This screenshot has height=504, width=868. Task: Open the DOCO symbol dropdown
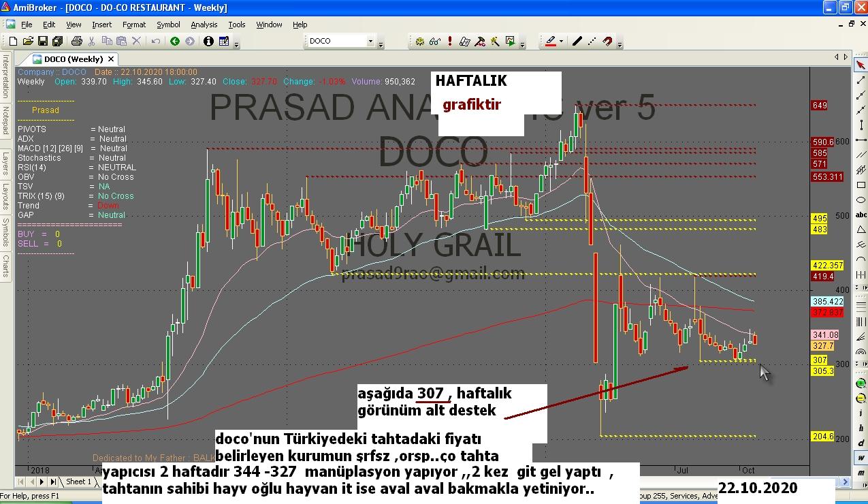click(x=371, y=42)
